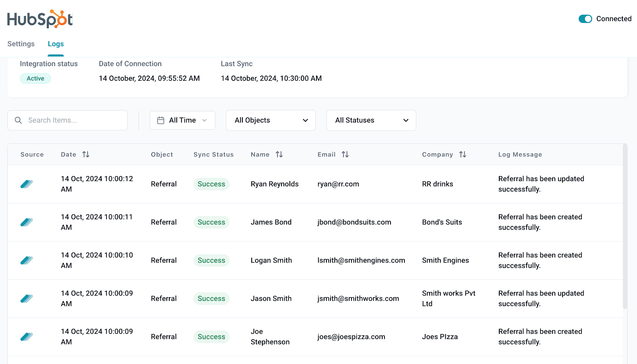Click the Active integration status badge
The image size is (637, 364).
tap(35, 78)
